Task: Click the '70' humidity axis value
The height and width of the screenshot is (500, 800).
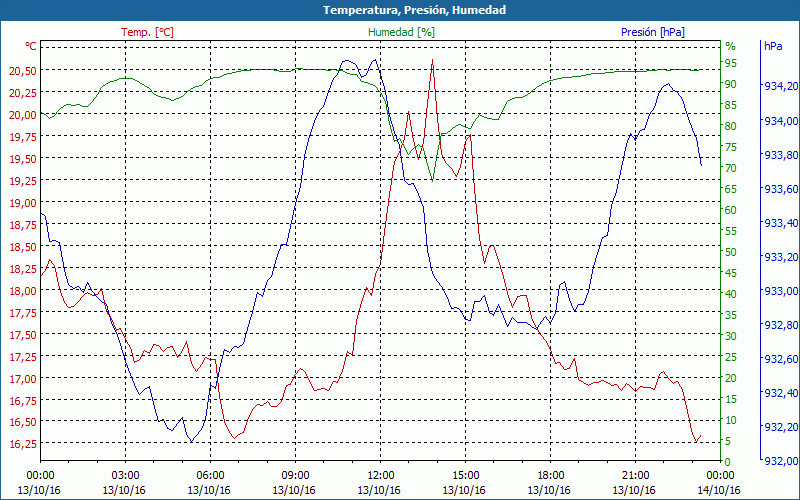Action: point(731,168)
